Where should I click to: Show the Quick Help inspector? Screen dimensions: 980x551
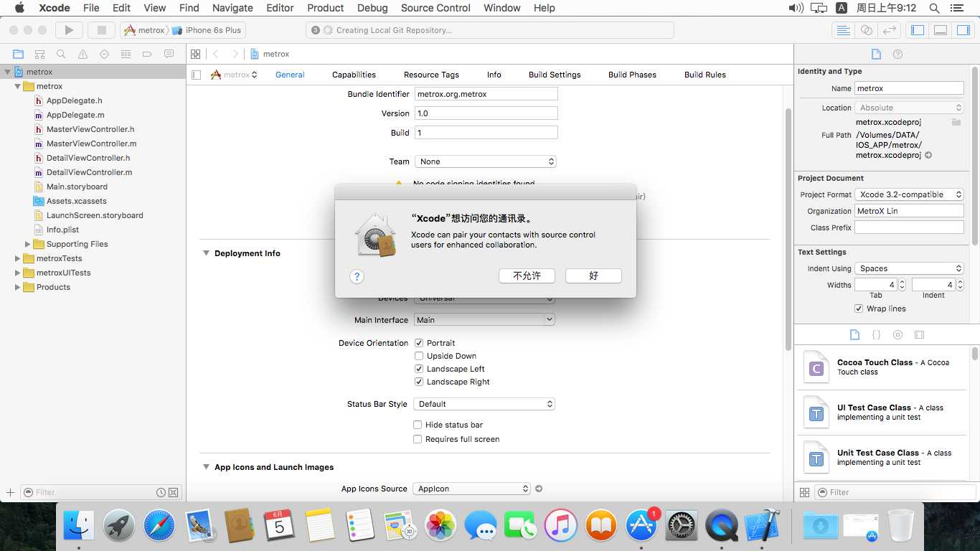[897, 54]
